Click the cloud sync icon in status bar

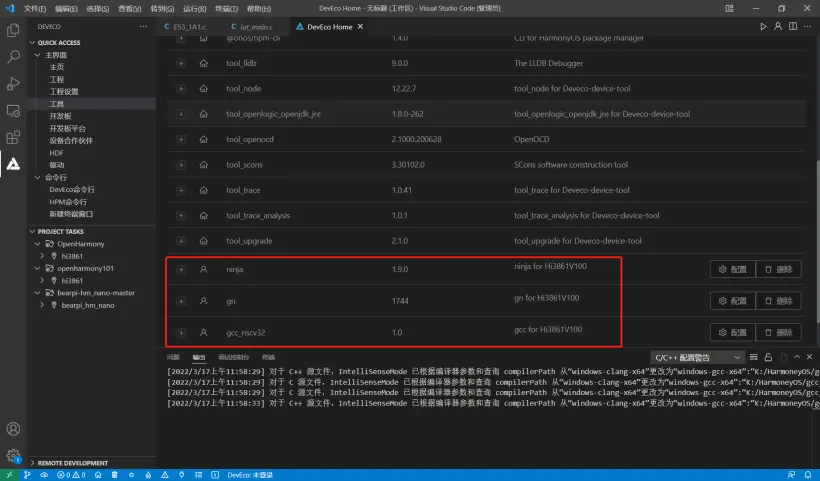point(44,475)
